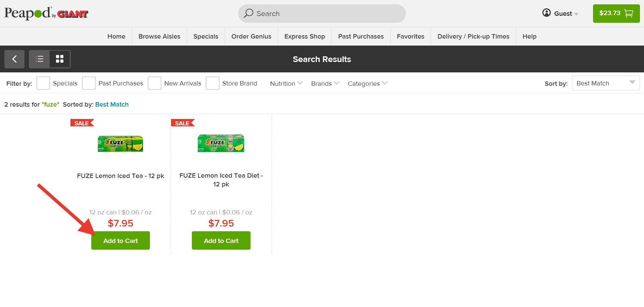Click the New Arrivals filter label
Viewport: 644px width, 307px height.
tap(182, 83)
